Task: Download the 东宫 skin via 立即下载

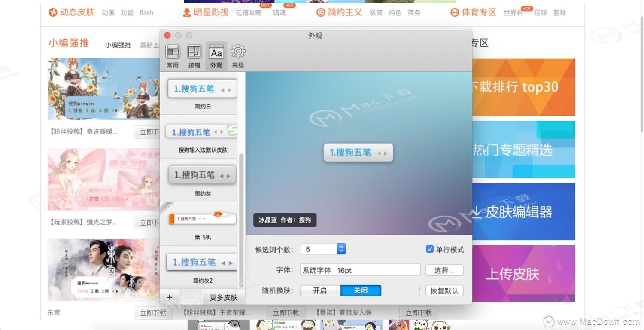Action: 153,313
